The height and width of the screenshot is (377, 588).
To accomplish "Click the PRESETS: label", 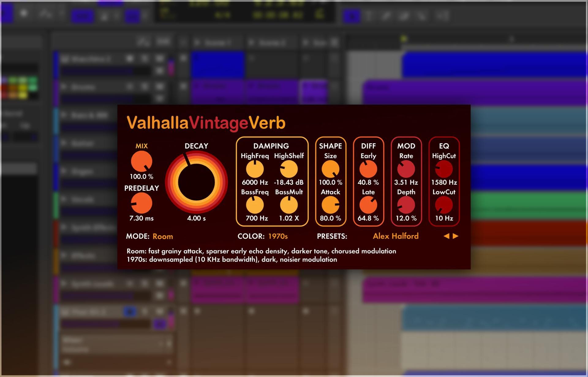I will [332, 236].
